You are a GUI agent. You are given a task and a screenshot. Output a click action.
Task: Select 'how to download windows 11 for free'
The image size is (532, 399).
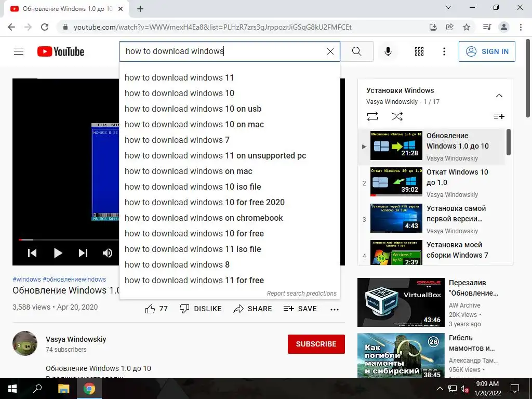tap(229, 281)
